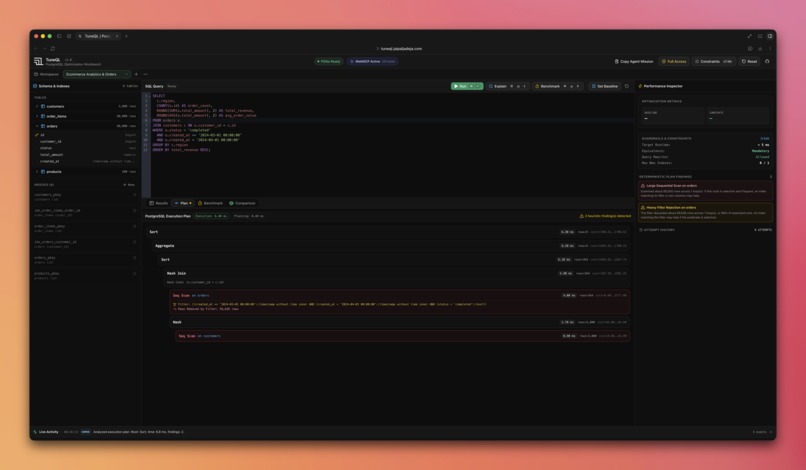Delete the orders_pkey index icon

(x=135, y=258)
